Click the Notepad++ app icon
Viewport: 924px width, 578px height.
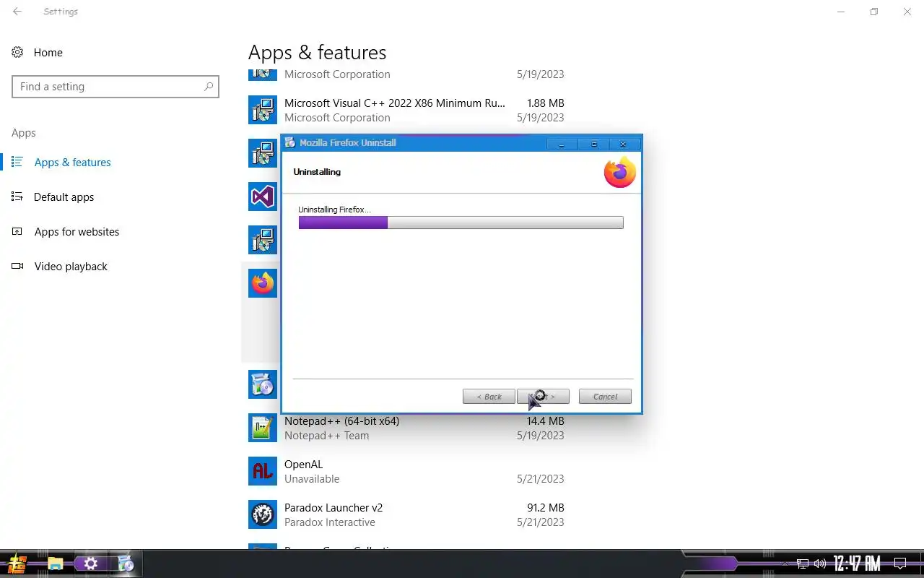click(263, 428)
